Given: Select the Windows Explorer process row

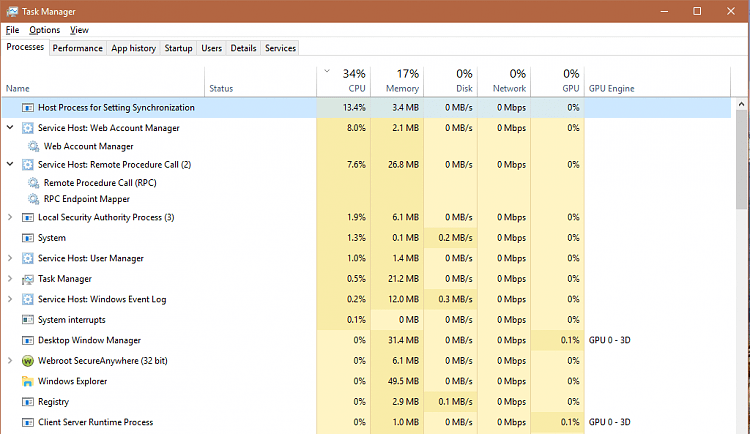Looking at the screenshot, I should coord(366,381).
